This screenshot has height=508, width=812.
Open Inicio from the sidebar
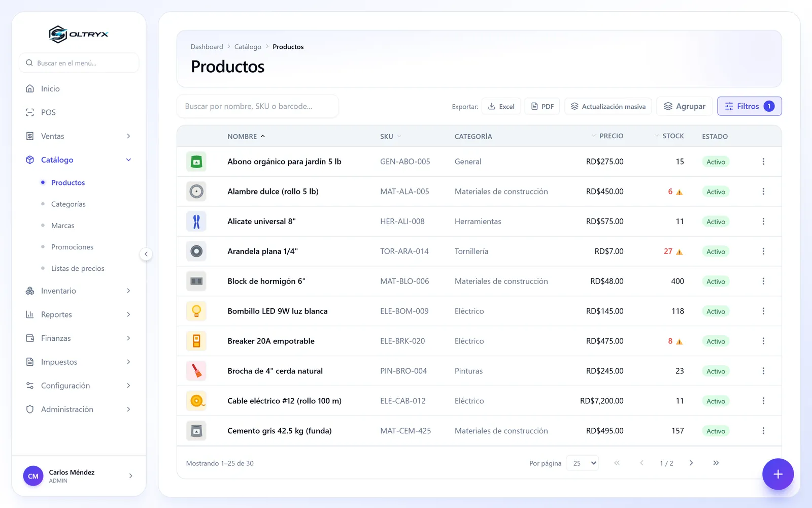pos(79,89)
